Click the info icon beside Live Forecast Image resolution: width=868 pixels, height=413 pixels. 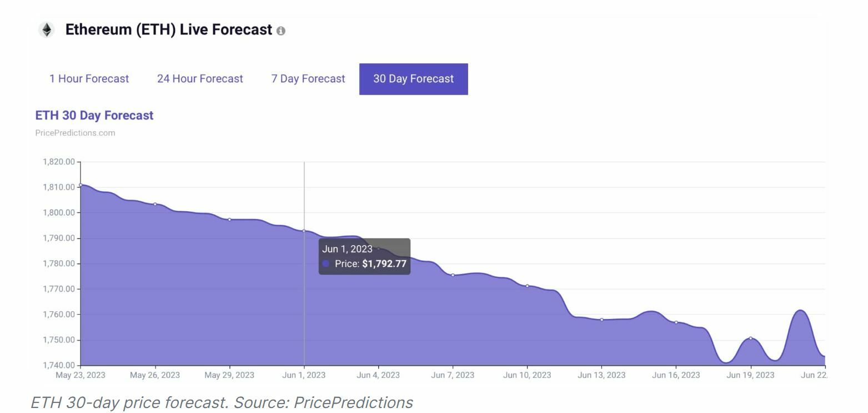click(281, 31)
